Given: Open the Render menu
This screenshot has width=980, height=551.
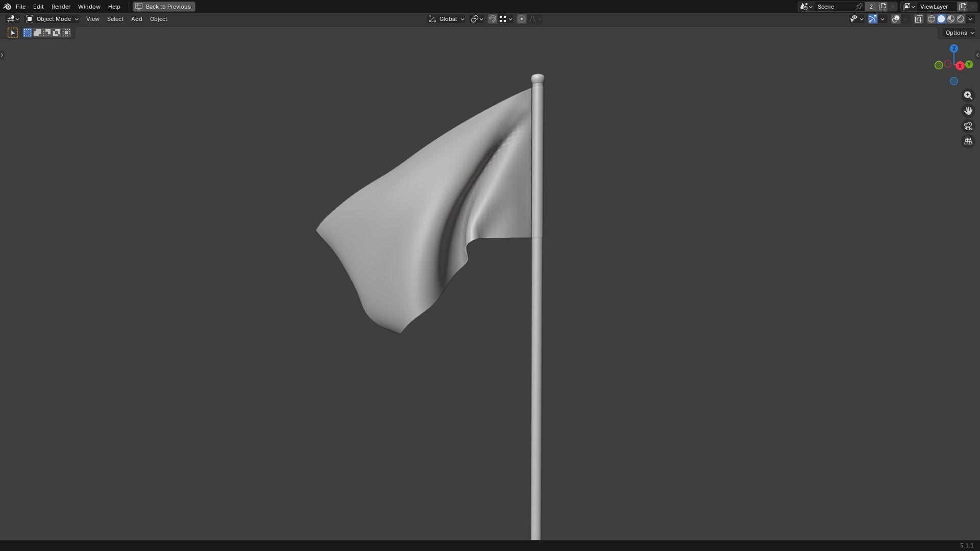Looking at the screenshot, I should [x=61, y=7].
